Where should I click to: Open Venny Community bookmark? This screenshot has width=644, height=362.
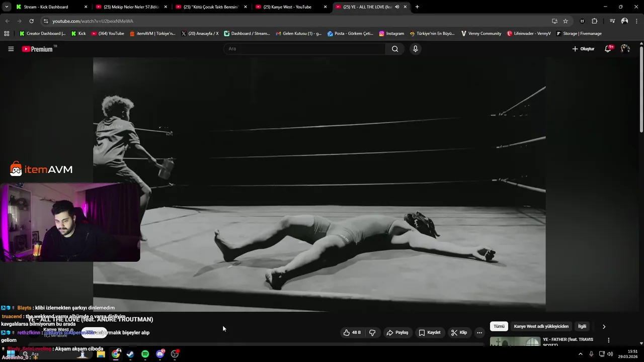(x=481, y=34)
